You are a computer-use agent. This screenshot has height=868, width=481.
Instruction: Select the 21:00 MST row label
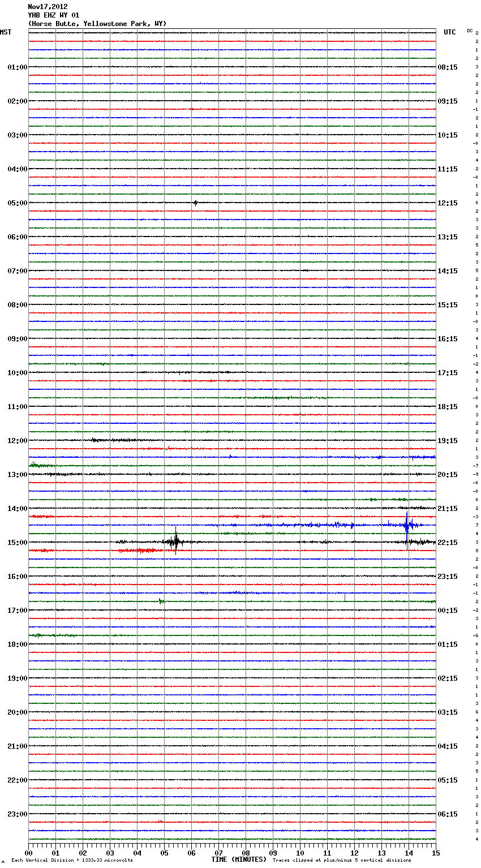18,746
